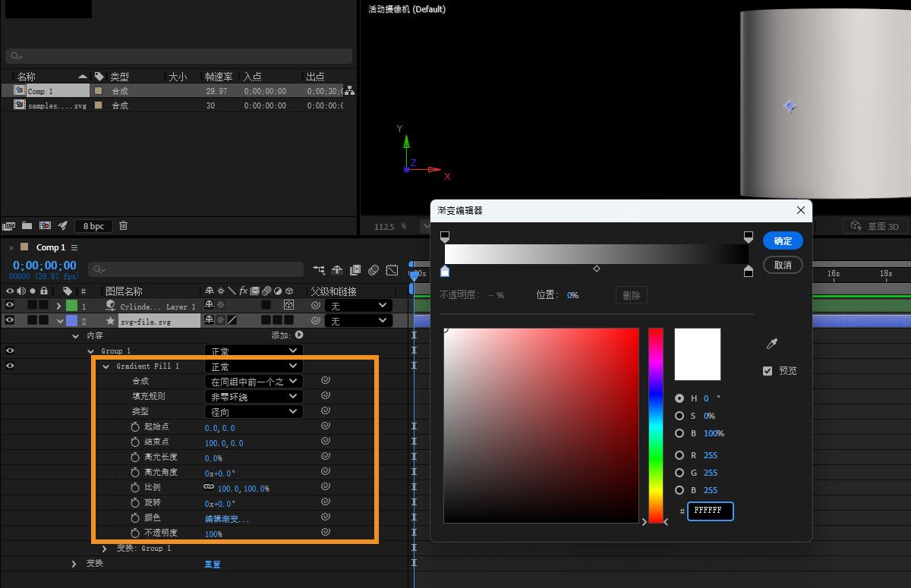Screen dimensions: 911x588
Task: Click the eyedropper in the gradient editor
Action: [772, 344]
